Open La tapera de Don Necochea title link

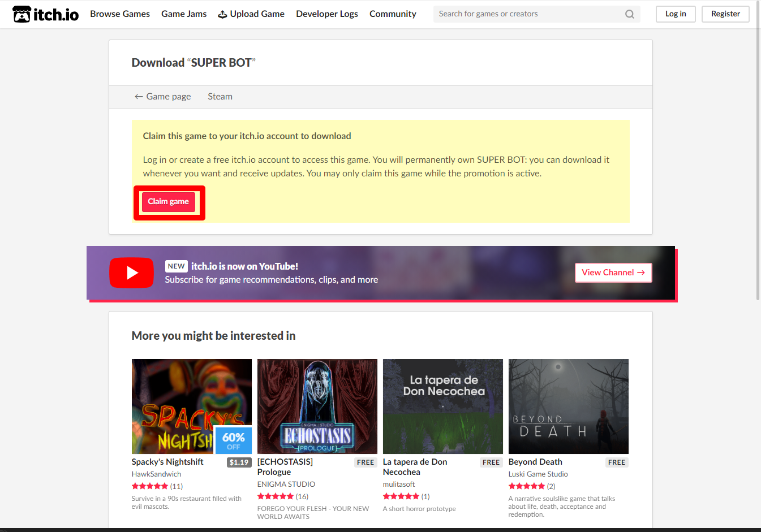point(415,467)
